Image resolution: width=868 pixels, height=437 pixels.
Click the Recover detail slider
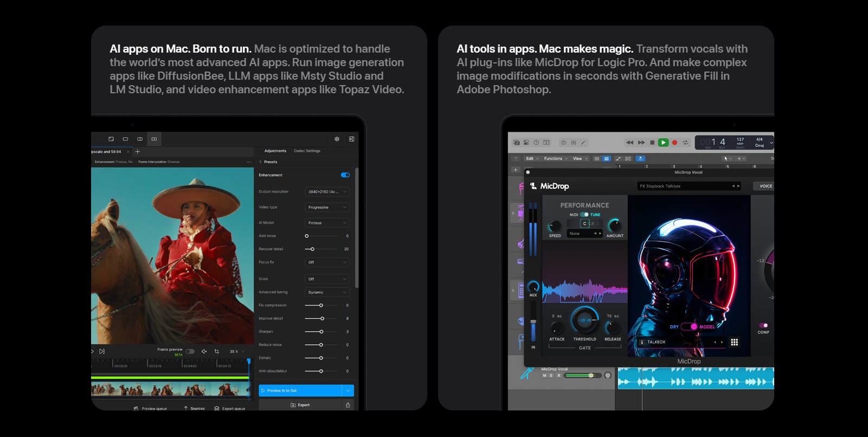322,249
